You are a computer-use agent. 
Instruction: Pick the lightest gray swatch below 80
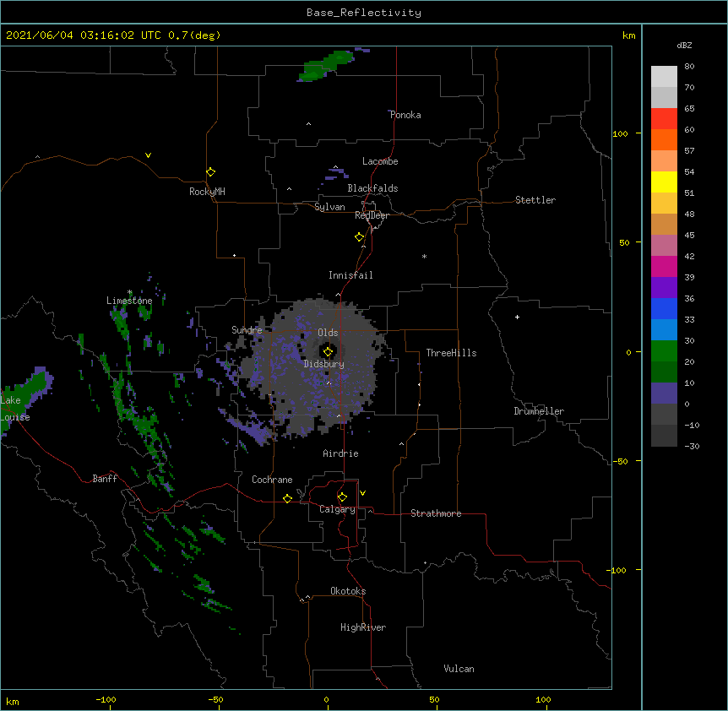click(x=664, y=76)
